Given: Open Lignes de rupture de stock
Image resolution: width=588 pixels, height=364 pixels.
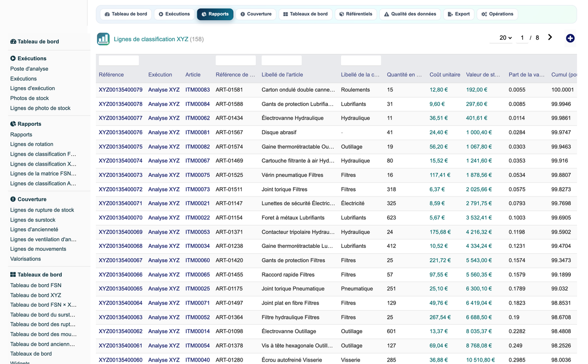Looking at the screenshot, I should (x=42, y=210).
